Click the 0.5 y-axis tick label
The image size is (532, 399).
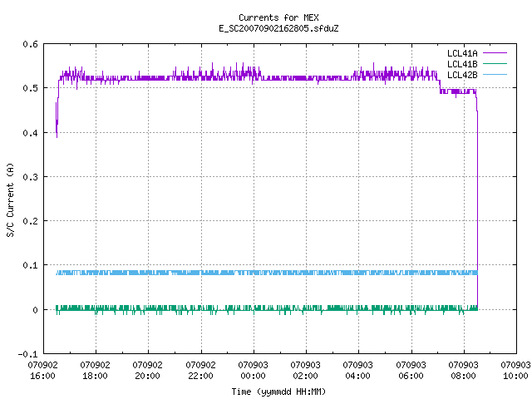30,88
